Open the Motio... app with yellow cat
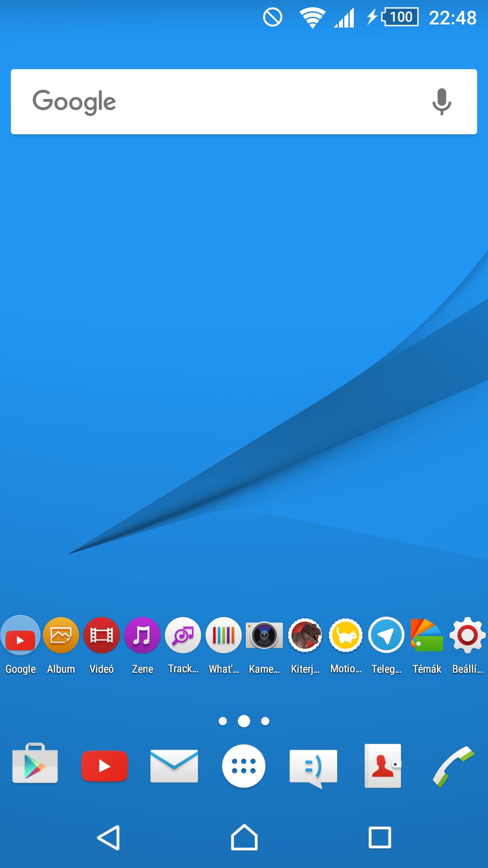 click(346, 636)
